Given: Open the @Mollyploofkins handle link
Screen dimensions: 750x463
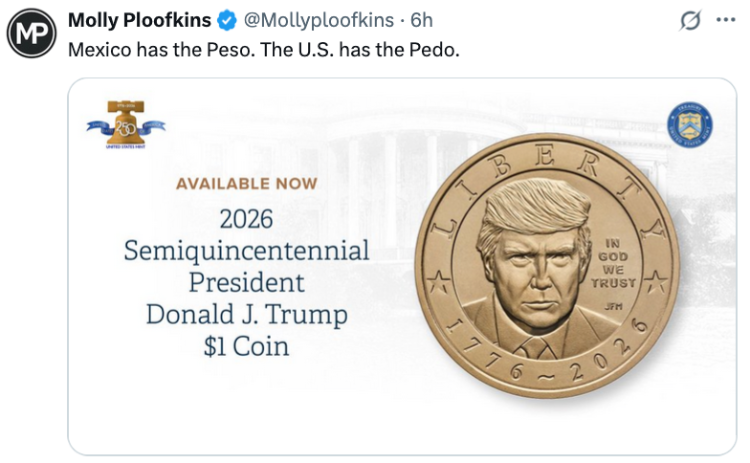Looking at the screenshot, I should (x=319, y=21).
